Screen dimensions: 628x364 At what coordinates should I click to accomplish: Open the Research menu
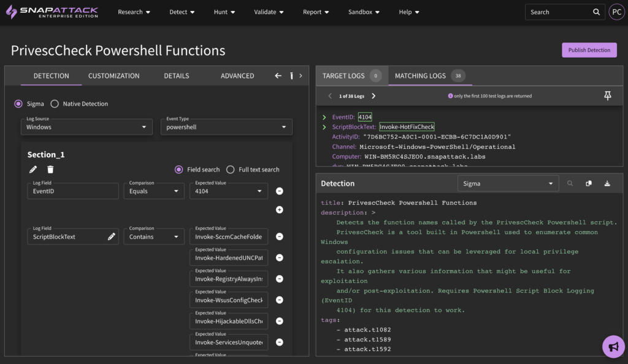[x=134, y=12]
